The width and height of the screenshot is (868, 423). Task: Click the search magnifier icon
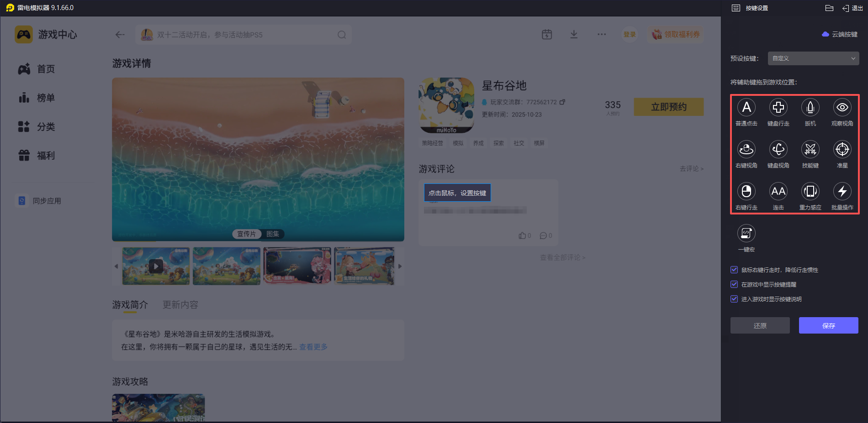click(342, 35)
